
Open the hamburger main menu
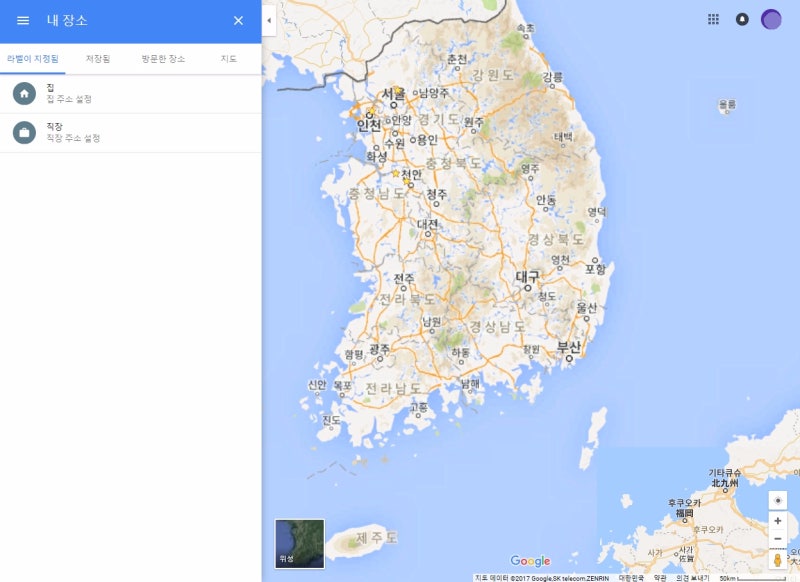coord(23,20)
